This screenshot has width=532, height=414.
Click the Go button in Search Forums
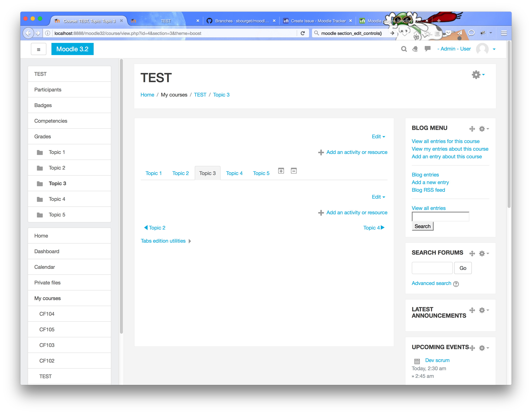(x=463, y=268)
